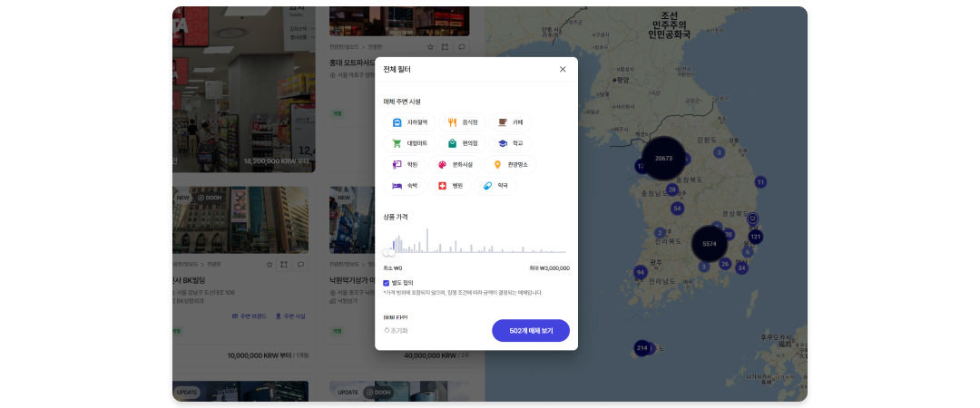Screen dimensions: 980x408
Task: Close the 전체 필터 dialog with X
Action: (x=563, y=69)
